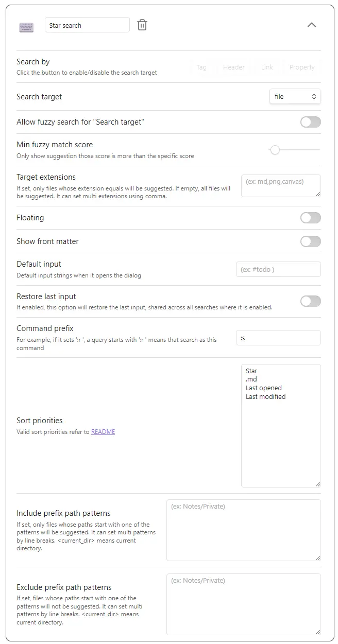Viewport: 338px width, 644px height.
Task: Open the README link
Action: 103,432
